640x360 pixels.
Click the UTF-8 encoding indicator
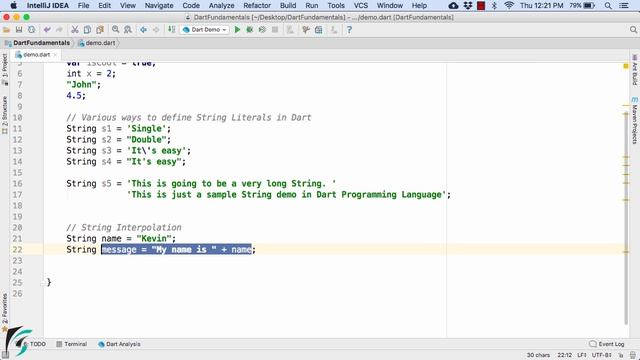pyautogui.click(x=602, y=355)
